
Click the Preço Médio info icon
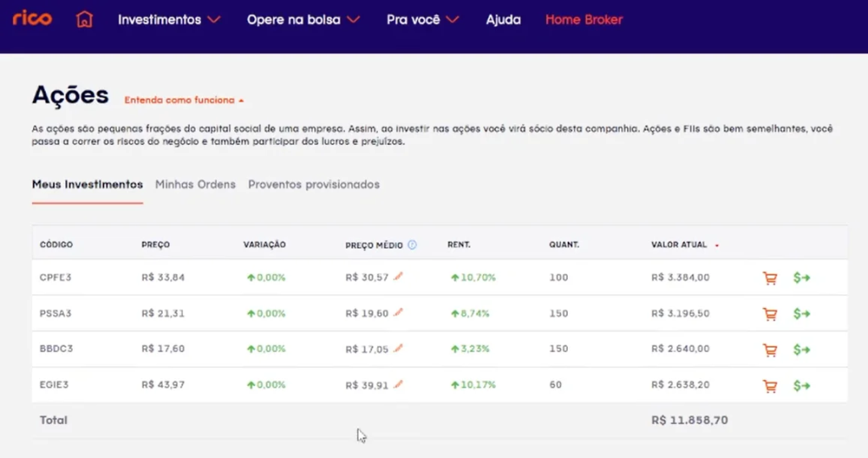point(413,244)
